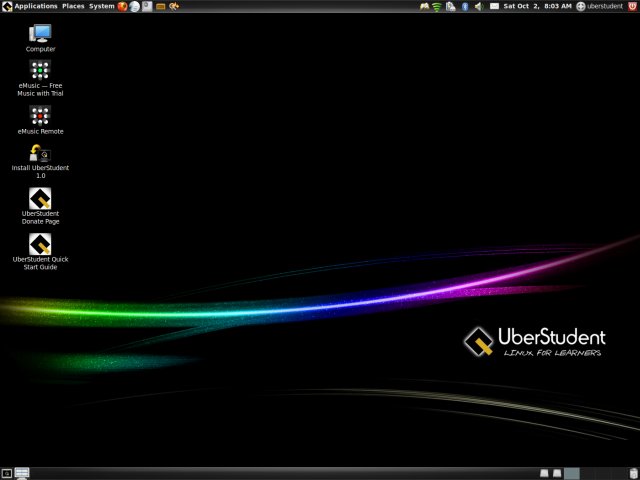Open the clock showing Sat Oct 2, 8:03 AM

click(x=538, y=6)
